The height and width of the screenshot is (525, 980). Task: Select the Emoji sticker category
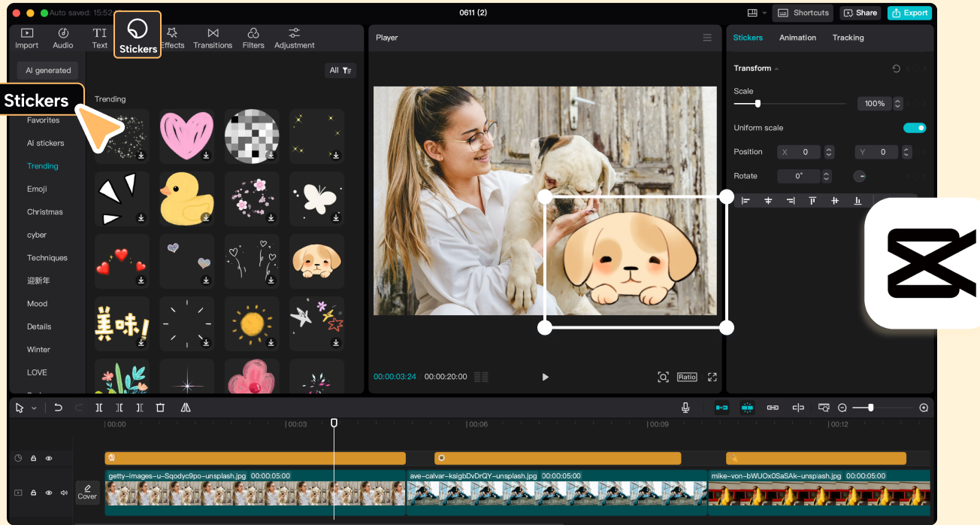[x=37, y=189]
